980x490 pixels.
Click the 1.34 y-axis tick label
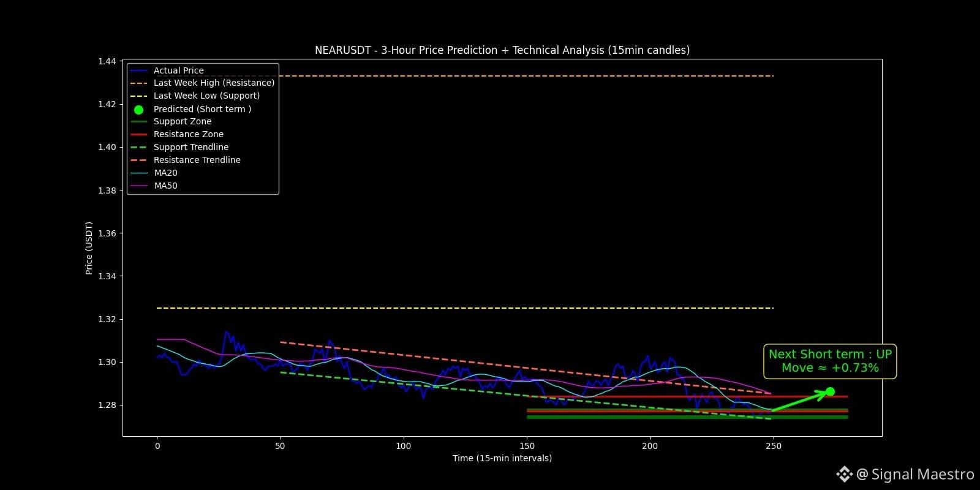point(107,276)
